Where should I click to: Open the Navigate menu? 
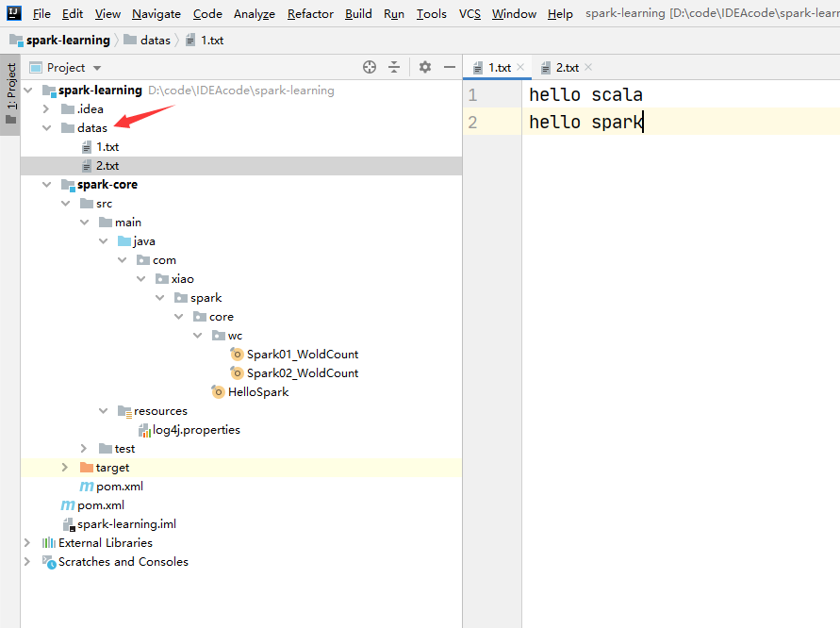pos(156,13)
